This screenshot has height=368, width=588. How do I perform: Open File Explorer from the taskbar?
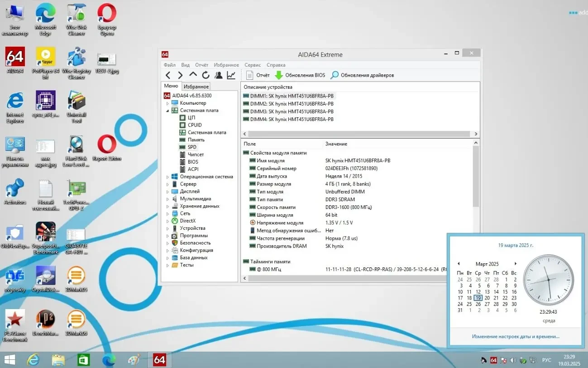(58, 360)
